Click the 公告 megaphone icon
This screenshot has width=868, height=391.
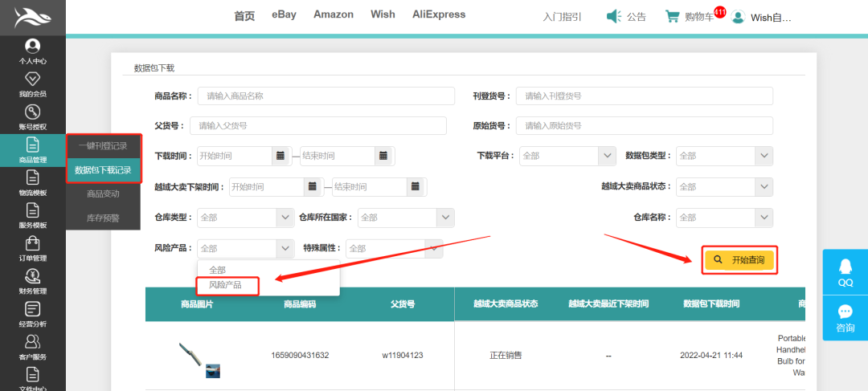tap(613, 17)
